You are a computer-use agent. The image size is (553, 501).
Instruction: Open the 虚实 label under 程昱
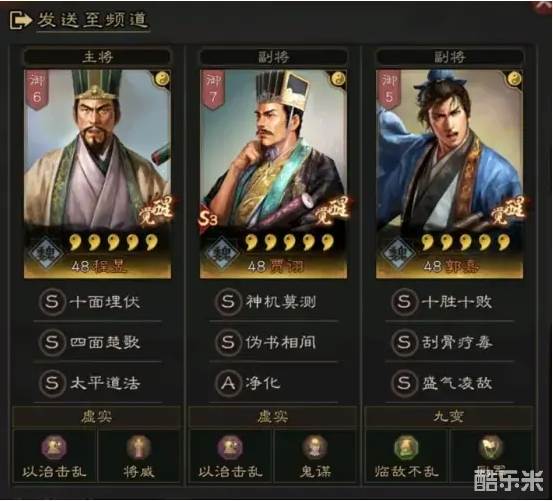point(97,417)
